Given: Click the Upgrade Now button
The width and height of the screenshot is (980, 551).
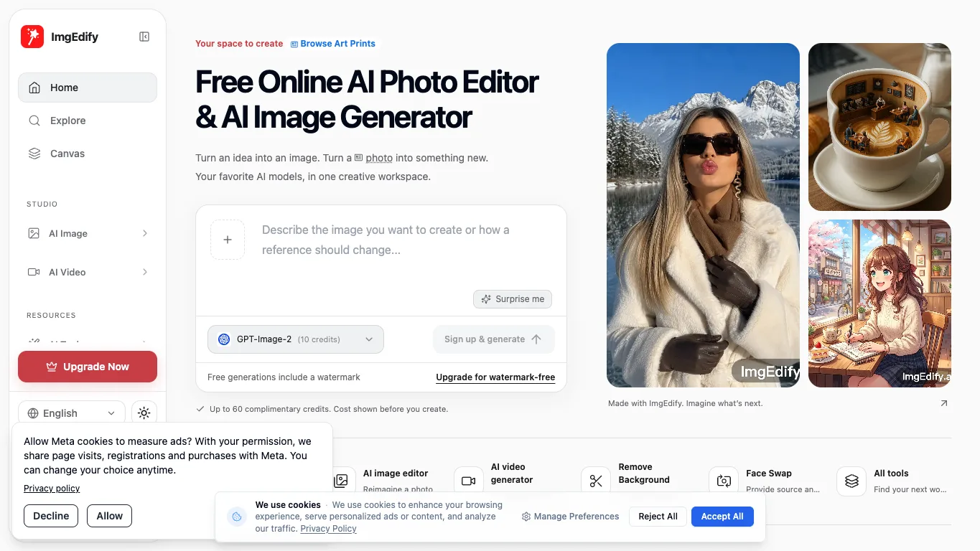Looking at the screenshot, I should click(88, 367).
